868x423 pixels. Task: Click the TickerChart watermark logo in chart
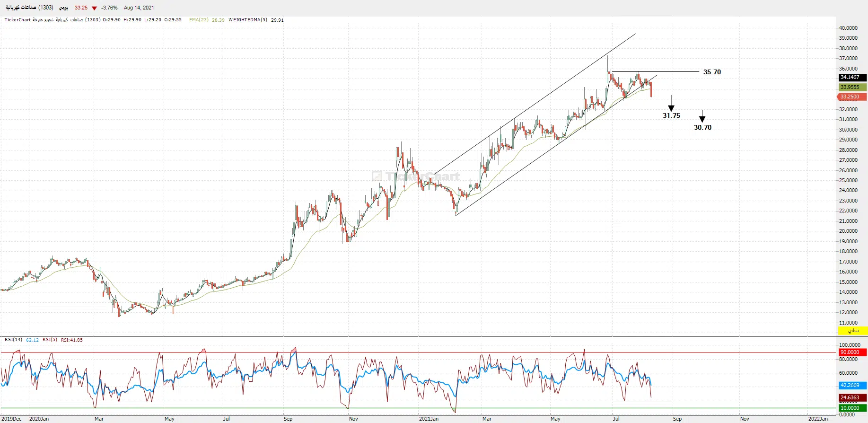[x=416, y=176]
